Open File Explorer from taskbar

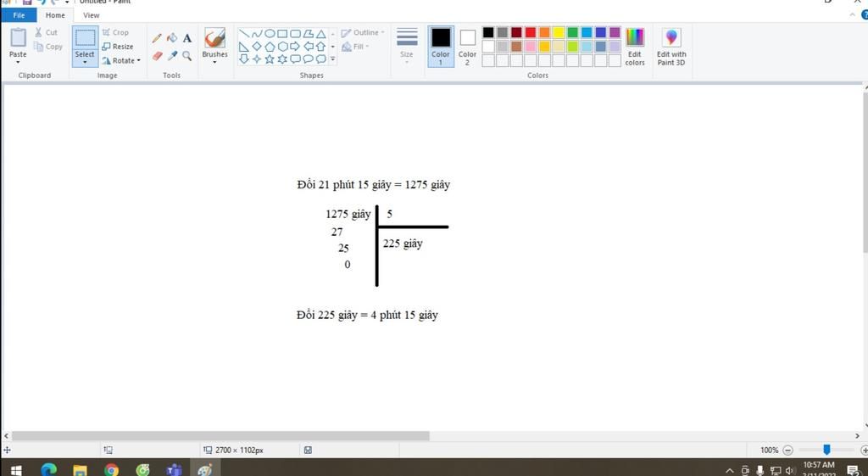pyautogui.click(x=81, y=470)
